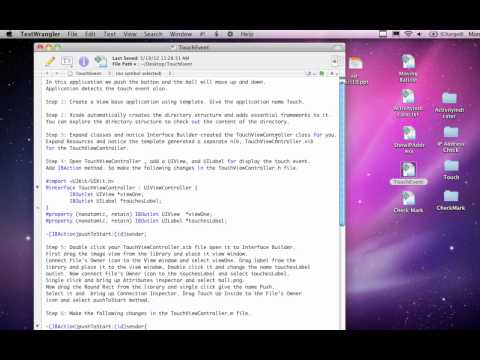Open the Window menu
Image resolution: width=480 pixels, height=360 pixels.
click(x=181, y=34)
